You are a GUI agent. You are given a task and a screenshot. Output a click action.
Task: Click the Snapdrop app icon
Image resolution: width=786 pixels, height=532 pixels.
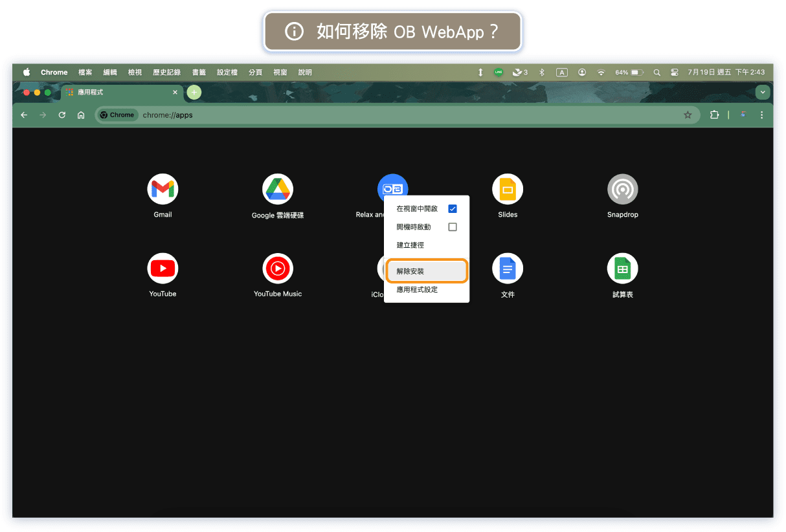pos(622,189)
